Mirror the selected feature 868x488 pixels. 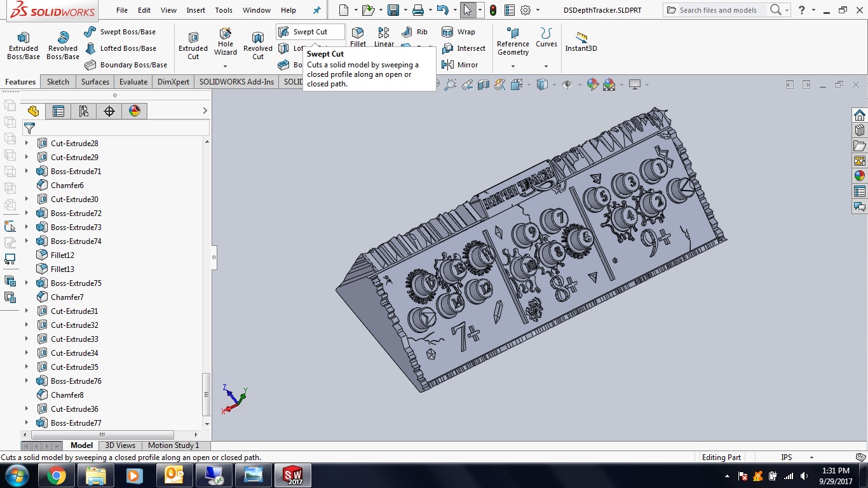[x=460, y=65]
